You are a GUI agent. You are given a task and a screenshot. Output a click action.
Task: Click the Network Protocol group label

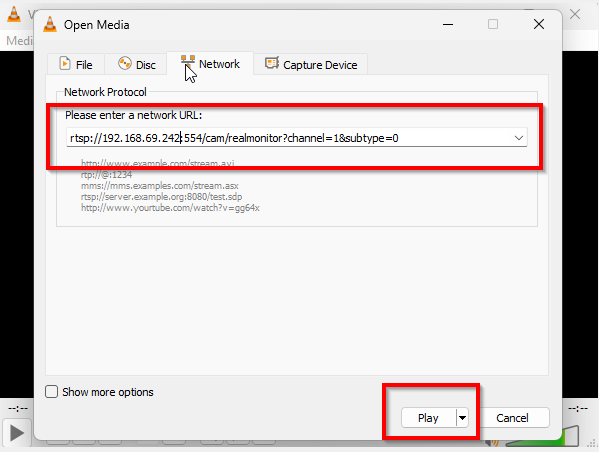[105, 92]
